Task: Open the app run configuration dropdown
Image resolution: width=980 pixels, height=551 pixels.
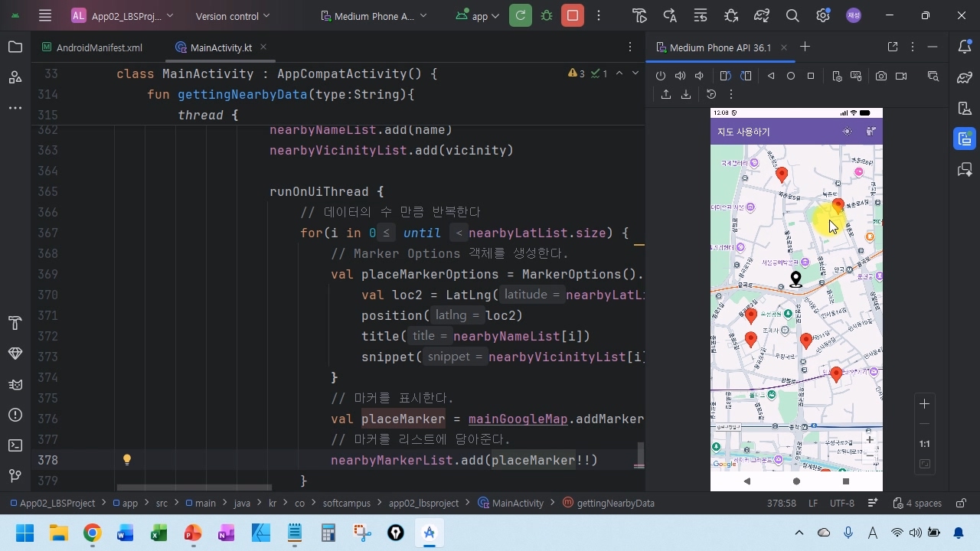Action: coord(478,16)
